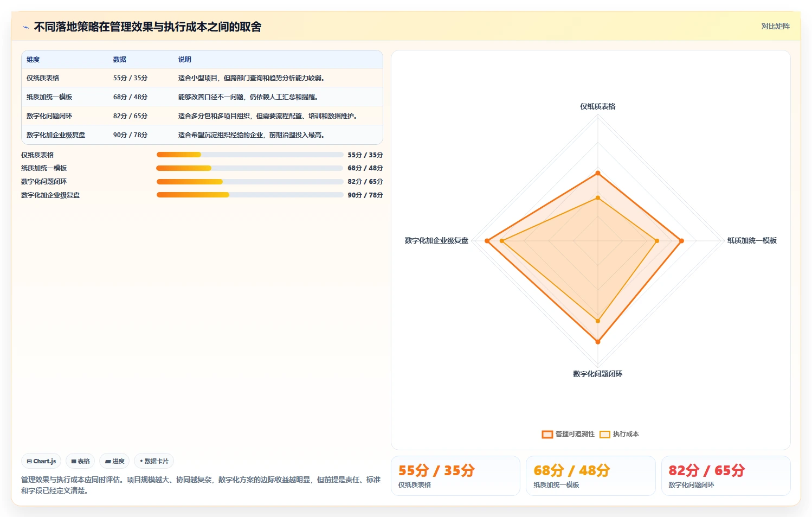Click the 数字化问题闭环 axis label on the radar
The width and height of the screenshot is (812, 517).
598,374
